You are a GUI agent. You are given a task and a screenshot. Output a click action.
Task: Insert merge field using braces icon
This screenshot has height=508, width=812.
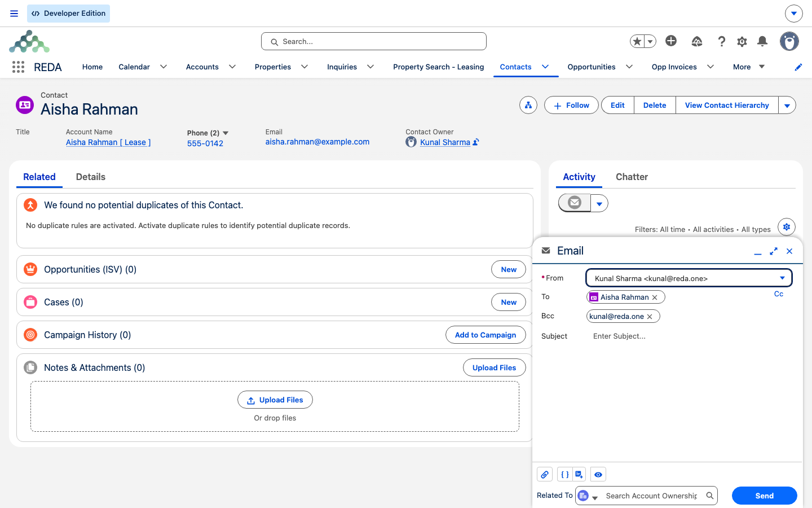coord(565,475)
